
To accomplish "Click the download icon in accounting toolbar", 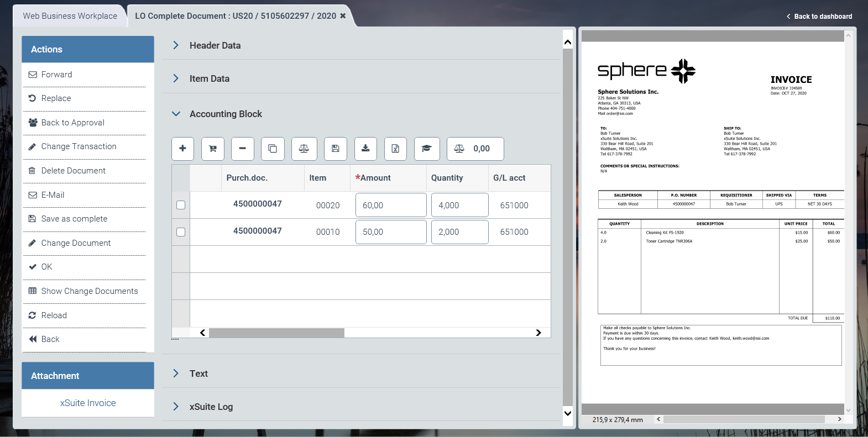I will click(365, 149).
